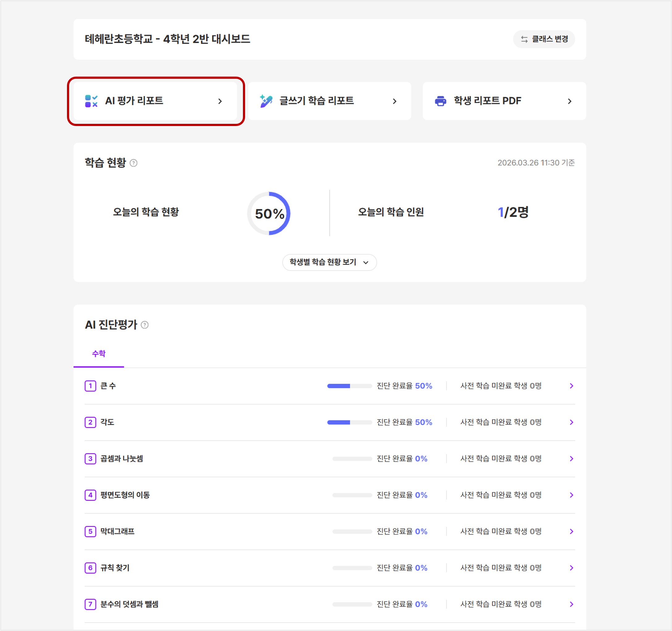Click chevron arrow on the 큰 수 row

point(572,386)
